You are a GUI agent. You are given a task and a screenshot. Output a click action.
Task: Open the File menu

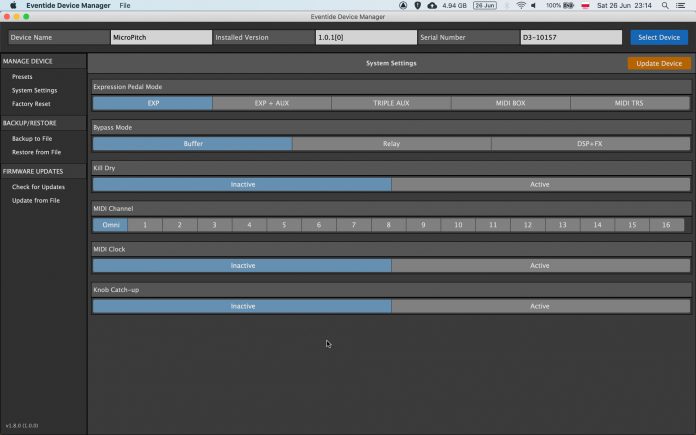click(125, 5)
